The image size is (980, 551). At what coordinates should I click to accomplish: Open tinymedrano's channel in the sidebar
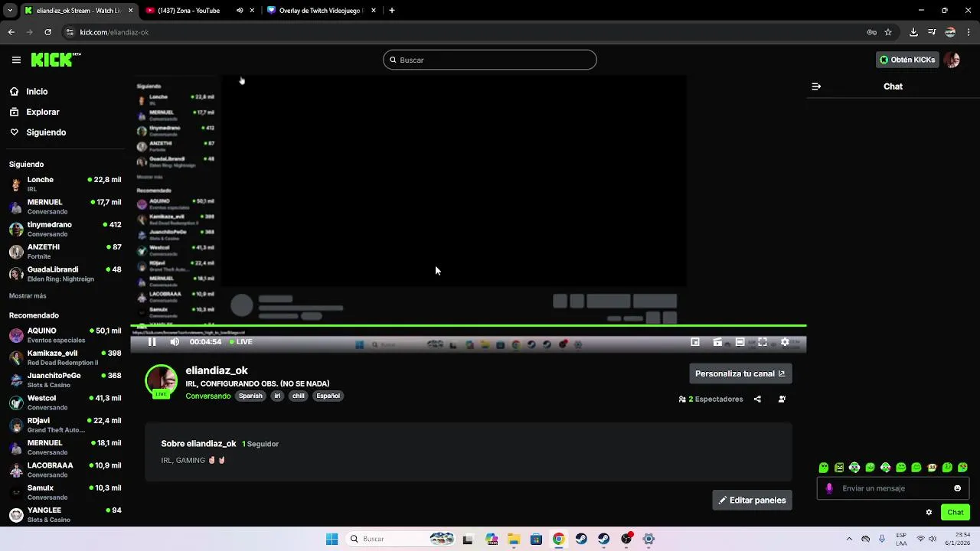[x=65, y=229]
